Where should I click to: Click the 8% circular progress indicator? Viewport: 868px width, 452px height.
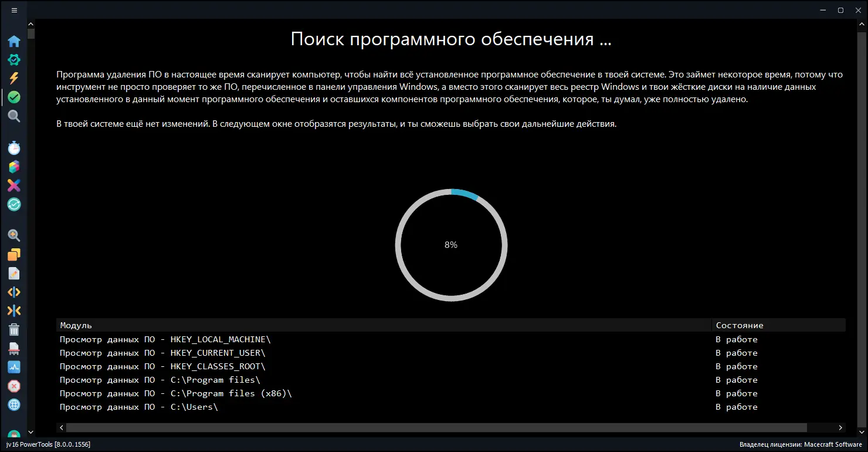(451, 245)
